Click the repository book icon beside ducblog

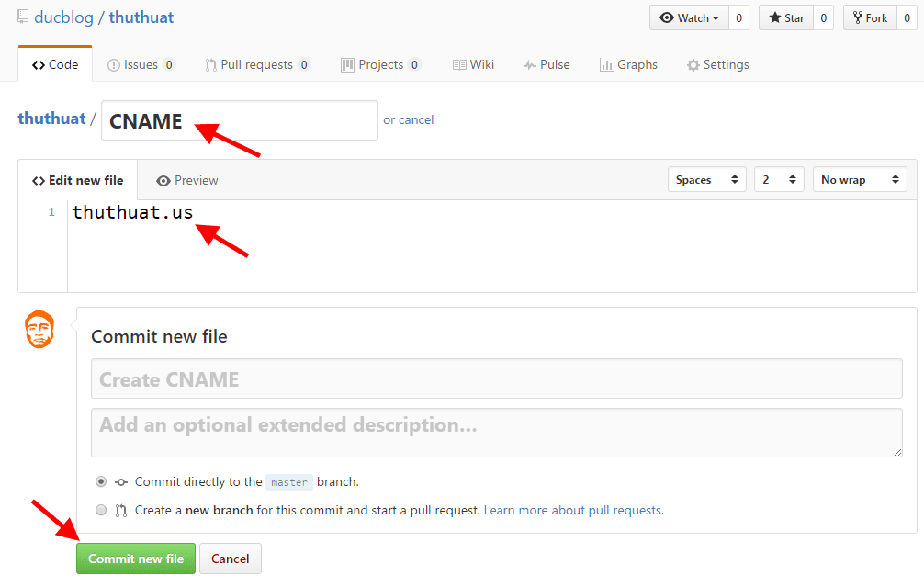(x=23, y=17)
